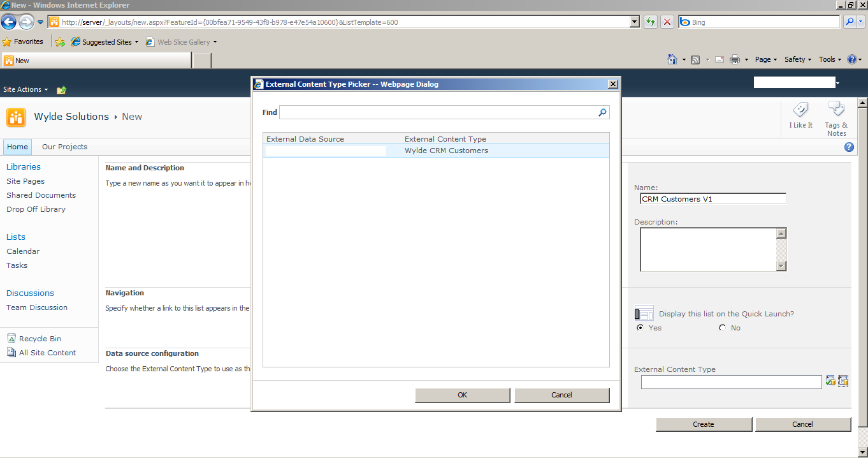Click the Help question mark icon

click(x=849, y=147)
